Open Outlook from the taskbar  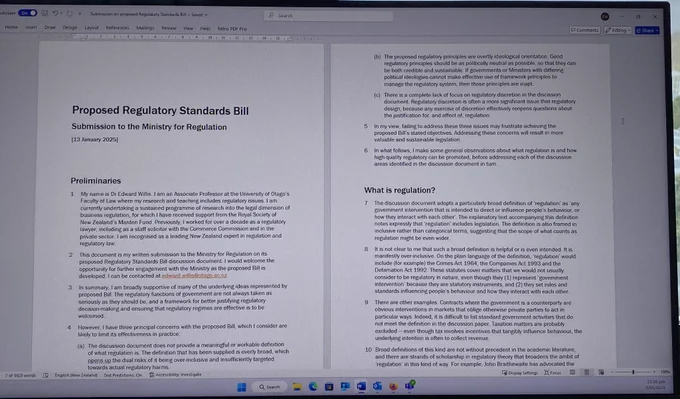point(377,386)
